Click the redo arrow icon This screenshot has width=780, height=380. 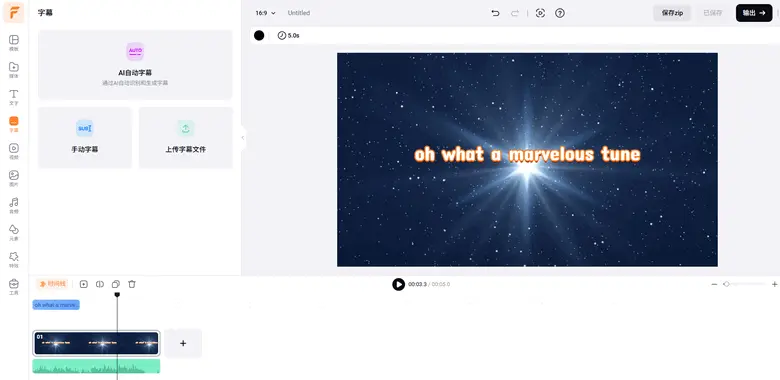pyautogui.click(x=515, y=13)
